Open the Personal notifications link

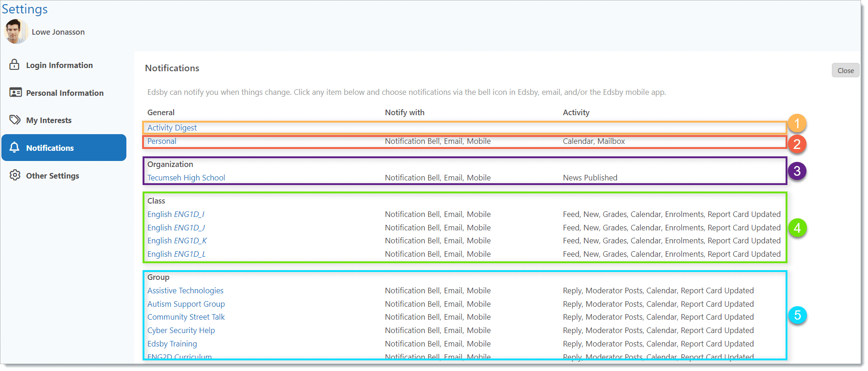(x=162, y=141)
